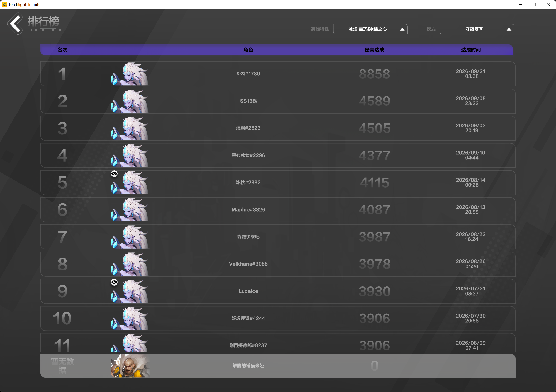Click the score 3978

(x=374, y=264)
